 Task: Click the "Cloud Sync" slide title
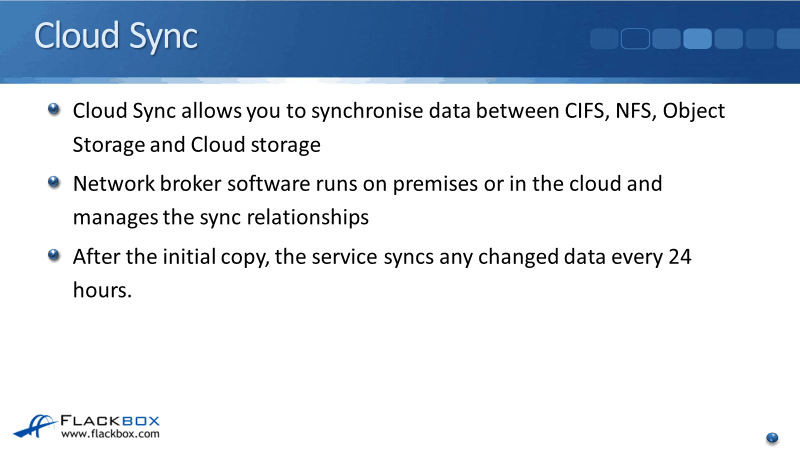point(116,36)
